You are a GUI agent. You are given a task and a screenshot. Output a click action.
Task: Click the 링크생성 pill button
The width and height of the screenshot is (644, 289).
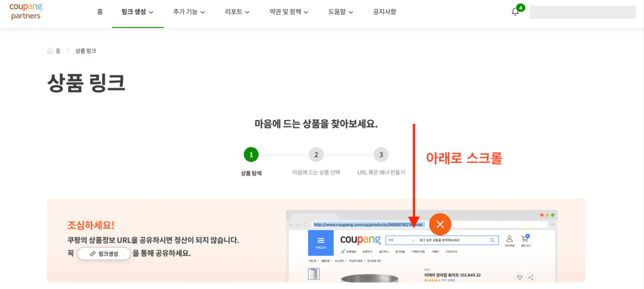click(104, 254)
